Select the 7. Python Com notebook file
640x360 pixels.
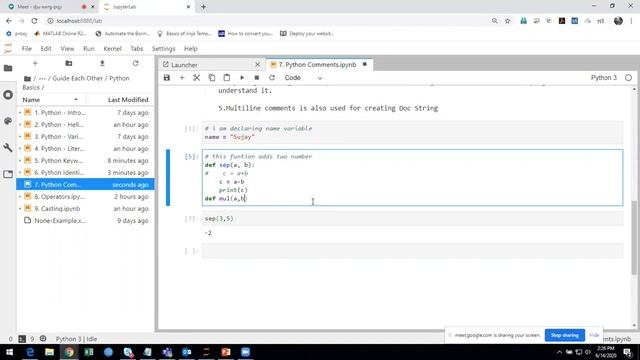(85, 184)
